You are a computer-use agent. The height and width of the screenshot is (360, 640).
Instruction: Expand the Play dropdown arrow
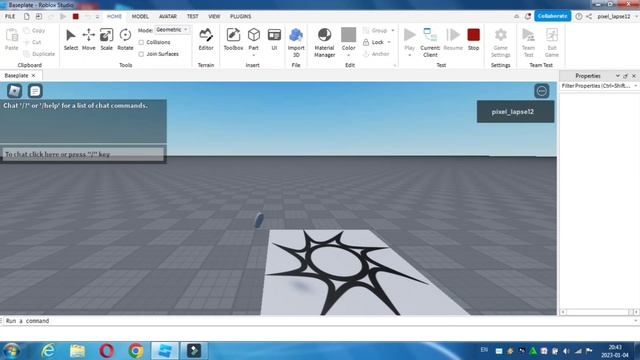tap(409, 55)
